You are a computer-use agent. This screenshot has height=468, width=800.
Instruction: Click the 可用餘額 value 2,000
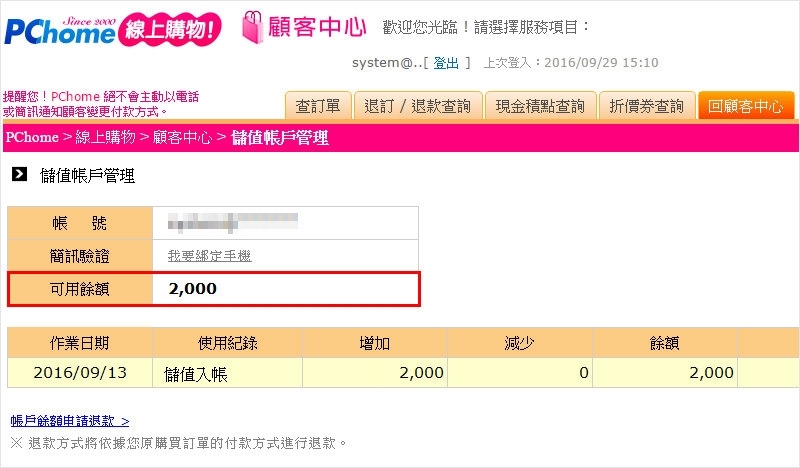coord(193,289)
